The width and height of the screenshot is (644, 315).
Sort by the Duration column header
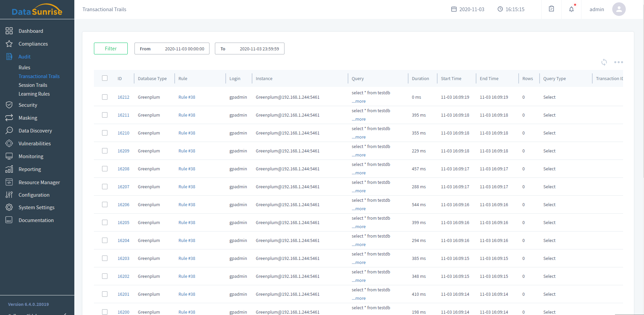(420, 78)
